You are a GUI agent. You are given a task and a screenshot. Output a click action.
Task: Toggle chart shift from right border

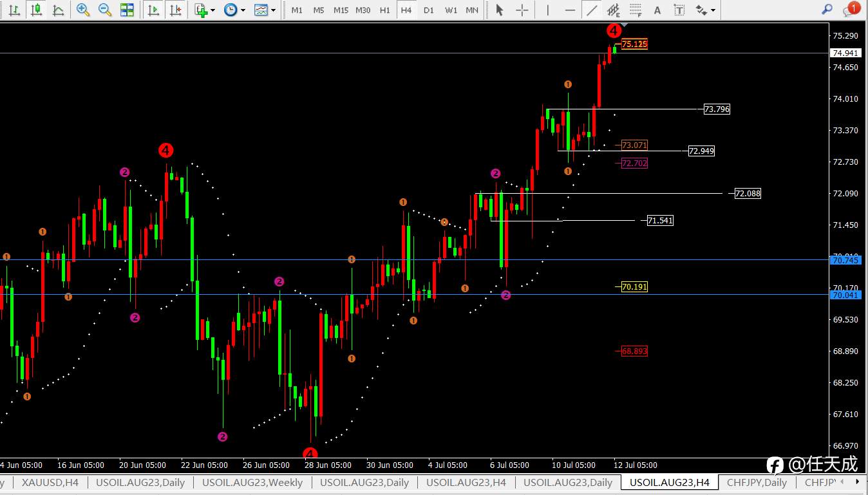tap(175, 10)
